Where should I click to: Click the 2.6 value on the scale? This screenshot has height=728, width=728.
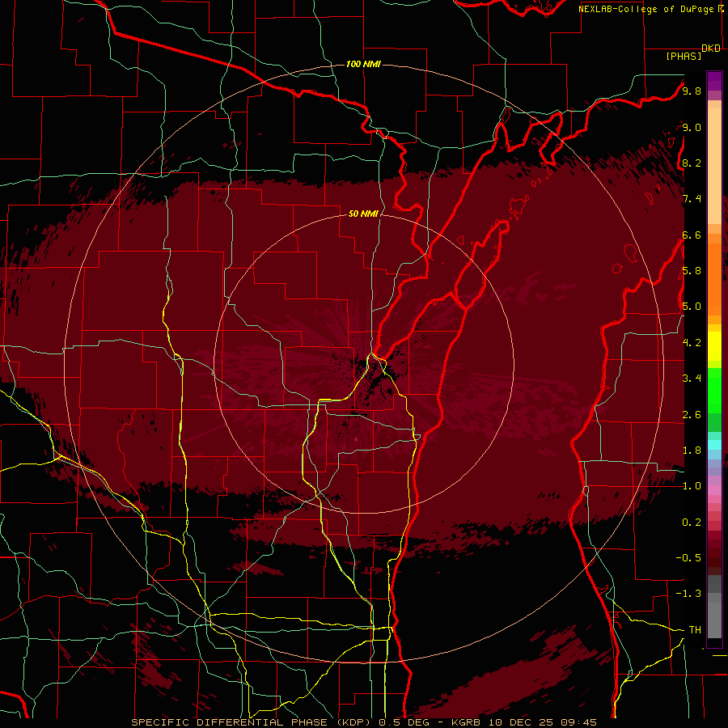tap(692, 415)
